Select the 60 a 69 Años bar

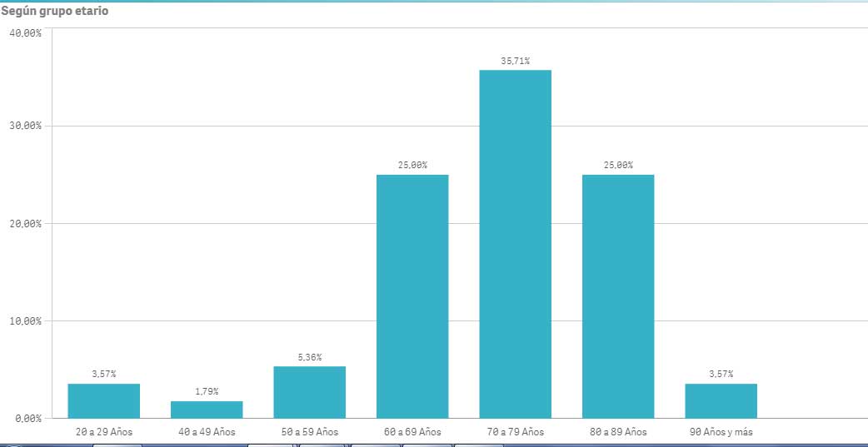(x=412, y=296)
